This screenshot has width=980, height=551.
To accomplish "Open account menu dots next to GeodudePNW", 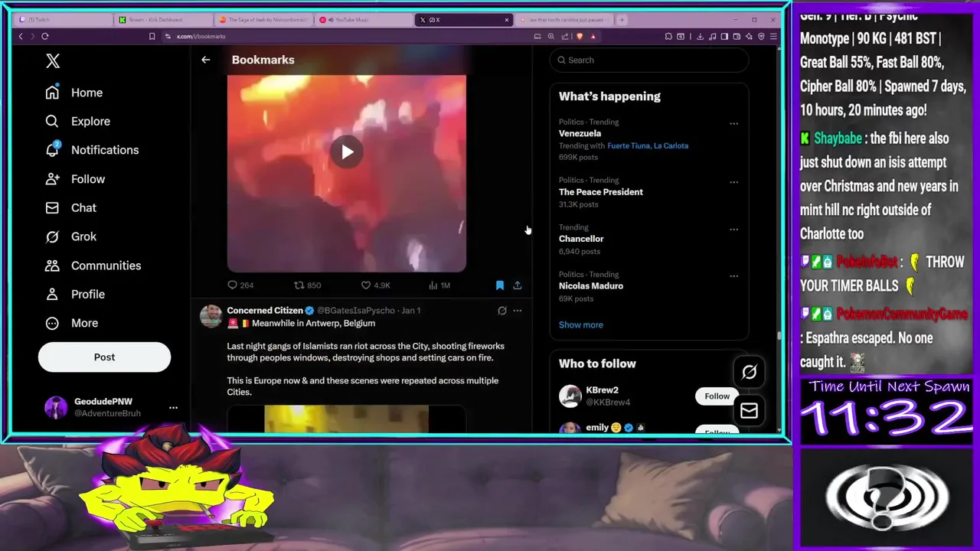I will (173, 408).
